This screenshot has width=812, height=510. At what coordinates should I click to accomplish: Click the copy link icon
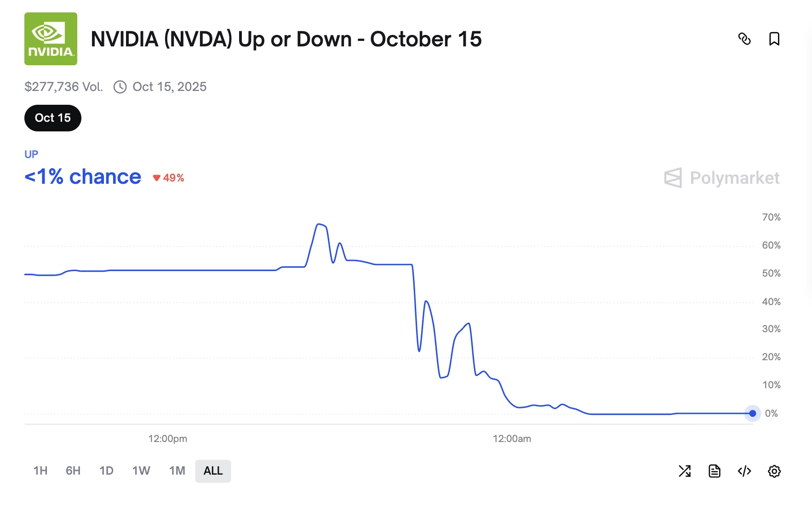pos(744,39)
